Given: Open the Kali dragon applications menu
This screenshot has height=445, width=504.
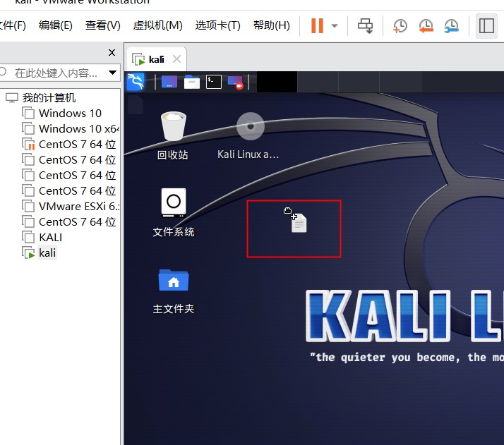Looking at the screenshot, I should pos(136,82).
